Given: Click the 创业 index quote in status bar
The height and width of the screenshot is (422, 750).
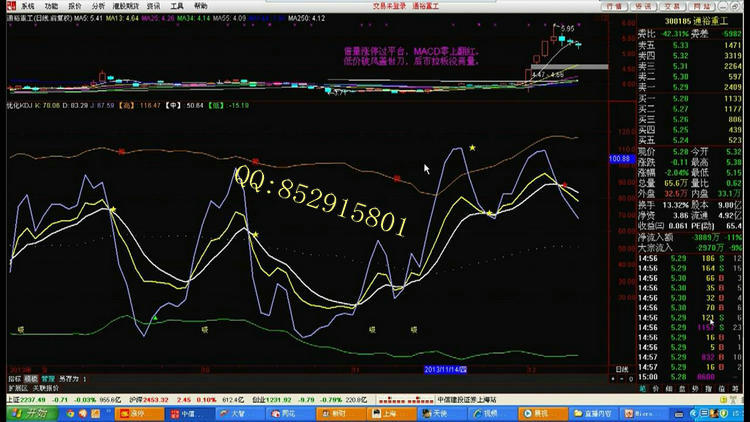Looking at the screenshot, I should point(248,398).
